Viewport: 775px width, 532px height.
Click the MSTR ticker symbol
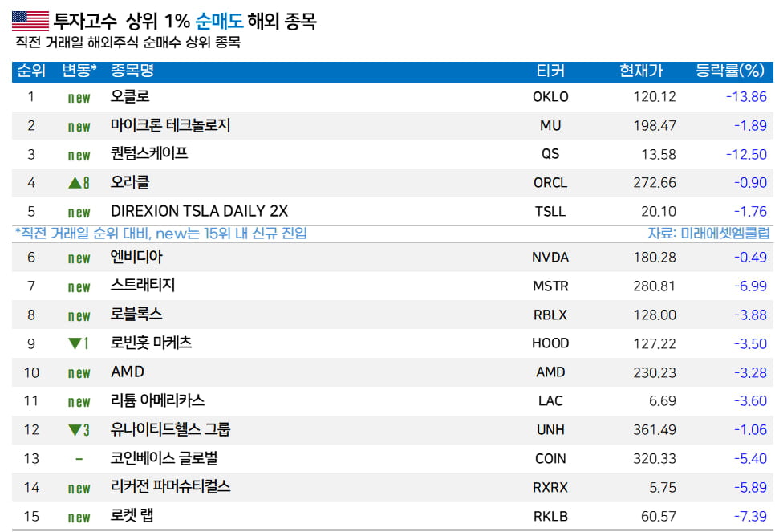[550, 286]
